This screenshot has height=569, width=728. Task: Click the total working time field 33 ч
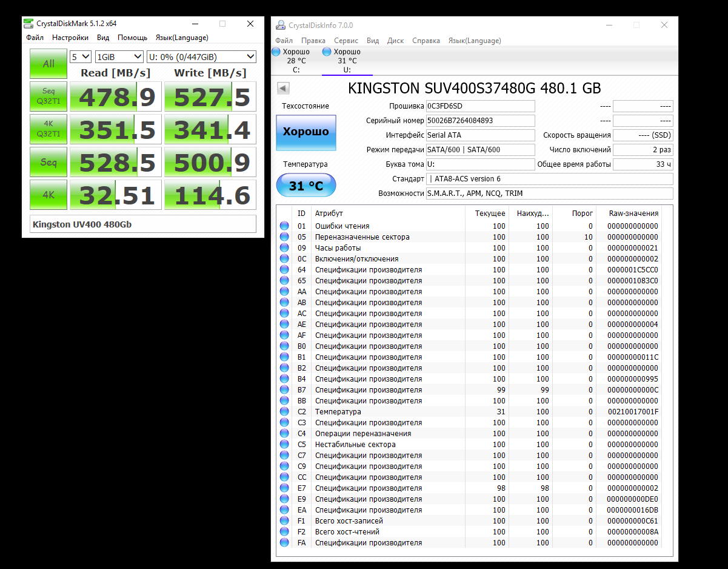(x=643, y=164)
